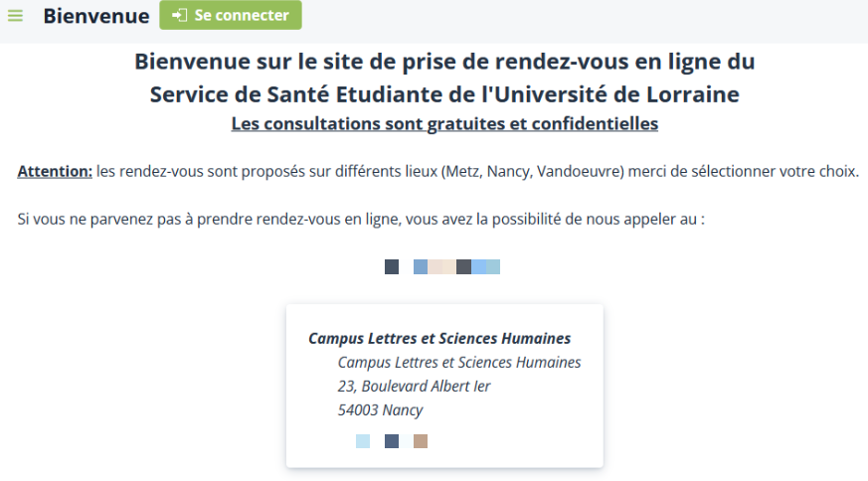Image resolution: width=868 pixels, height=481 pixels.
Task: Click the 23, Boulevard Albert Ier address
Action: [414, 387]
